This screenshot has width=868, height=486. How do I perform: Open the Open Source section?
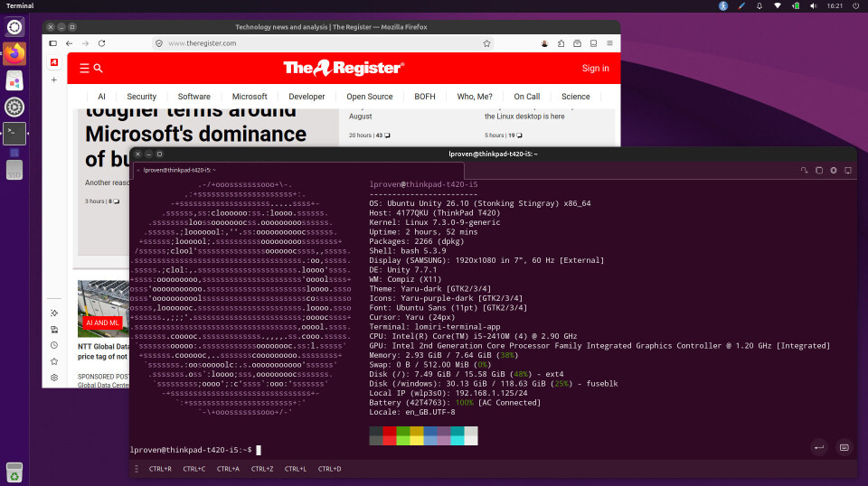(369, 96)
